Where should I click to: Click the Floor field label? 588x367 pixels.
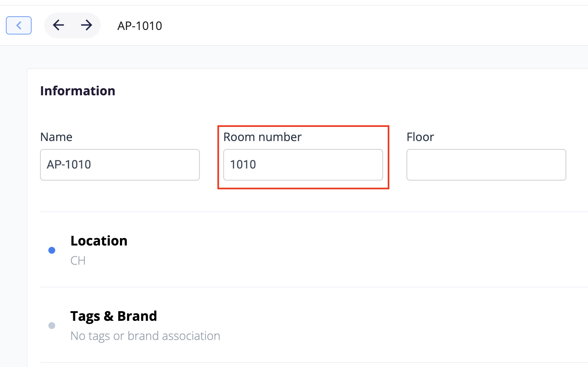pyautogui.click(x=420, y=137)
